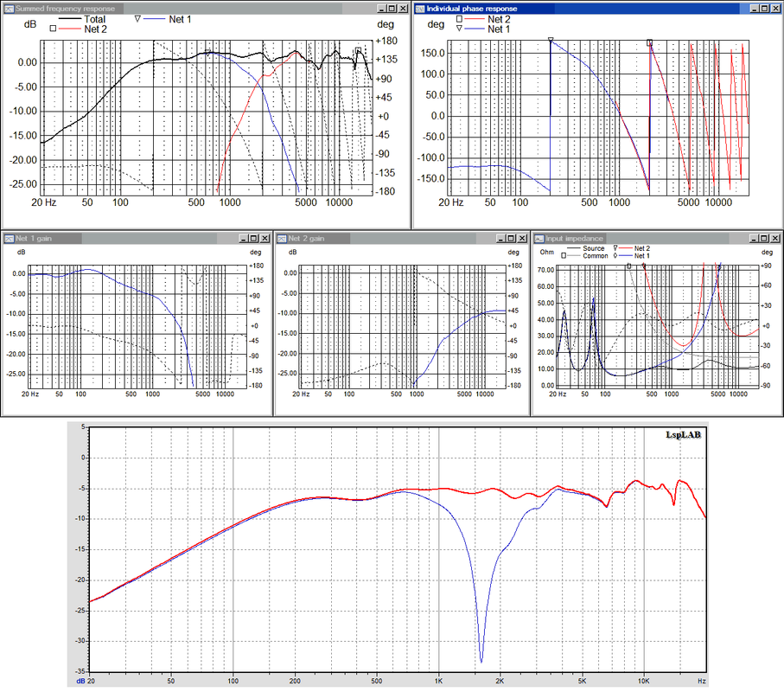Activate the Net 1 gain title bar
The image size is (784, 692).
tap(137, 239)
